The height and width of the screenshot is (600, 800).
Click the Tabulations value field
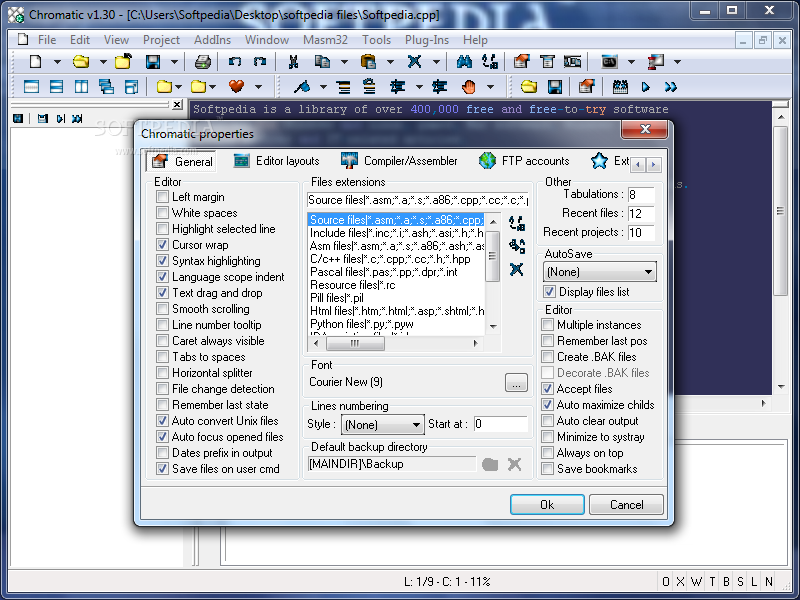(x=641, y=194)
